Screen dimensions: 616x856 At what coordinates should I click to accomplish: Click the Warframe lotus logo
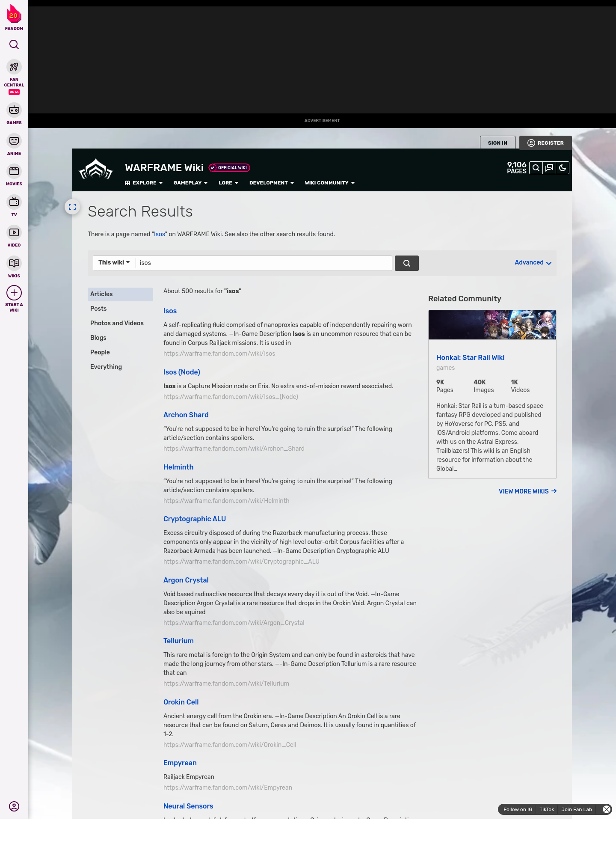click(x=96, y=169)
